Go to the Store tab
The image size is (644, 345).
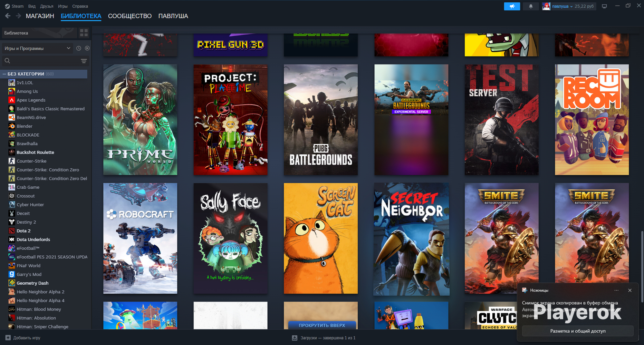tap(40, 16)
